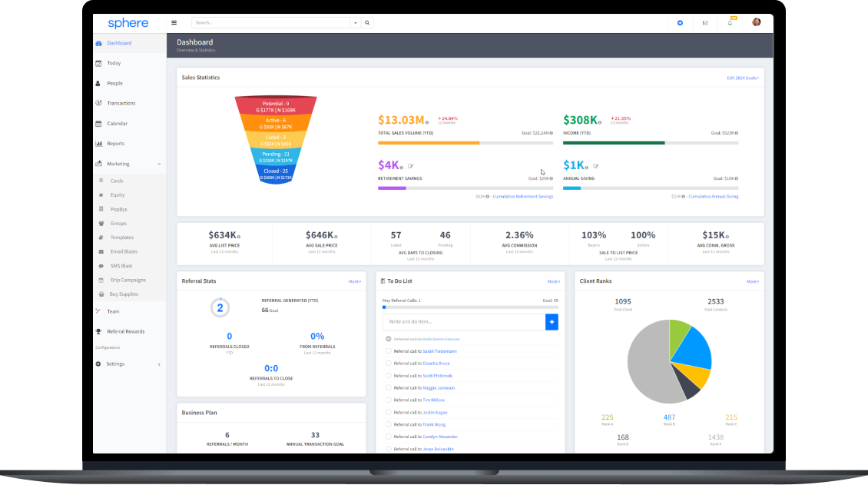
Task: Mark the Scott Philbrook referral call as done
Action: coord(388,376)
